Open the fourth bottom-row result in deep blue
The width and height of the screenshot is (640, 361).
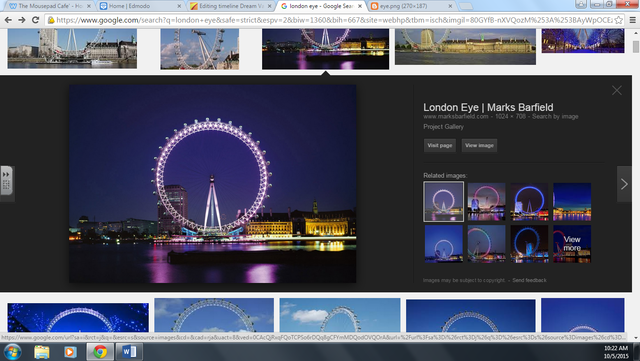point(471,315)
